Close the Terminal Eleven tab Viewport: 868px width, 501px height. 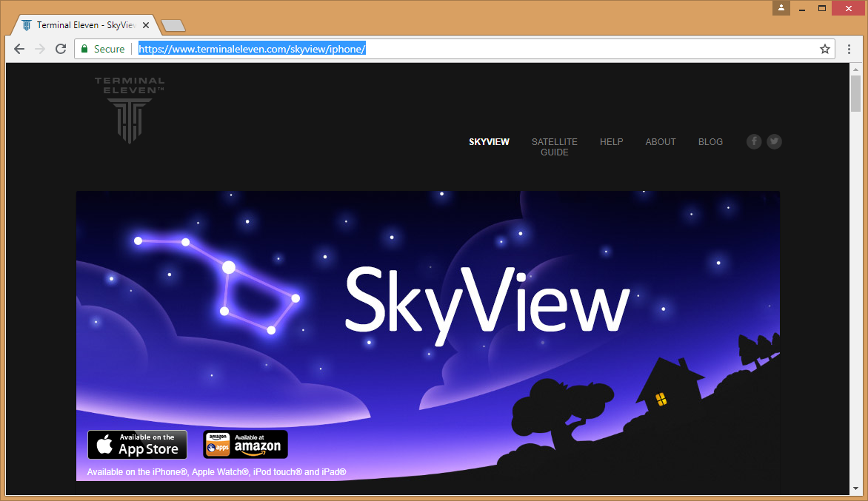tap(146, 25)
